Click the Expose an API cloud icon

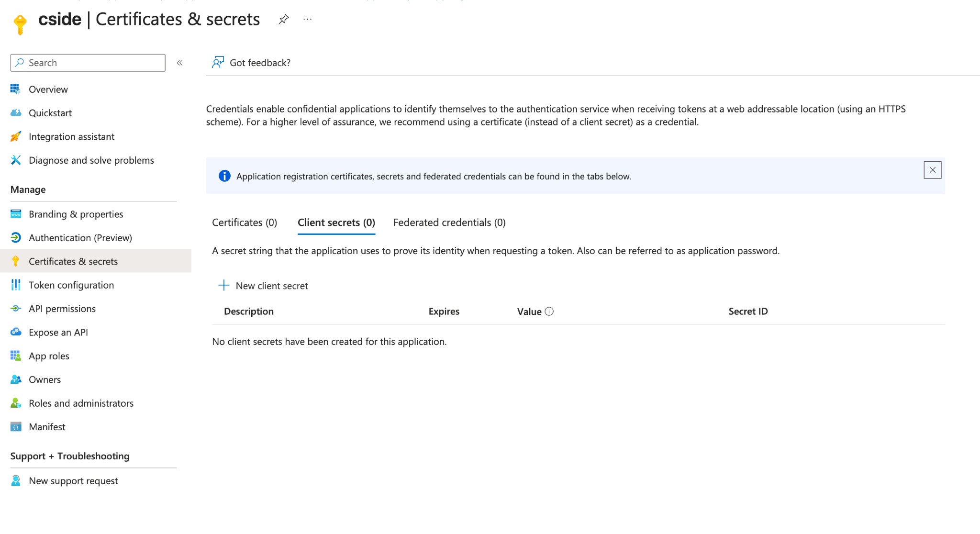(x=15, y=332)
